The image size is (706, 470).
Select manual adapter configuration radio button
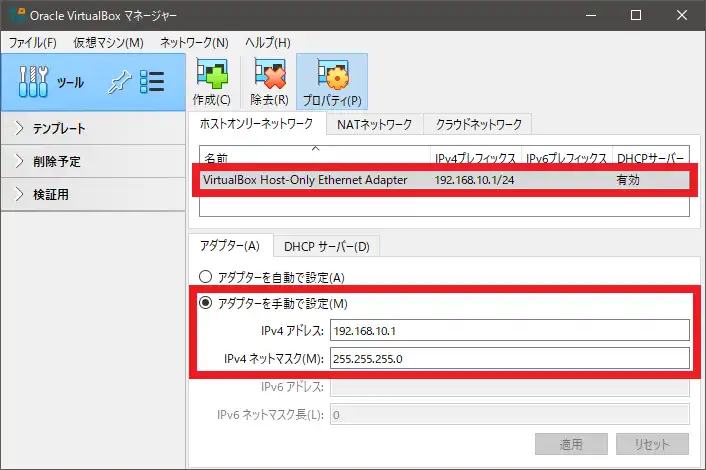205,303
